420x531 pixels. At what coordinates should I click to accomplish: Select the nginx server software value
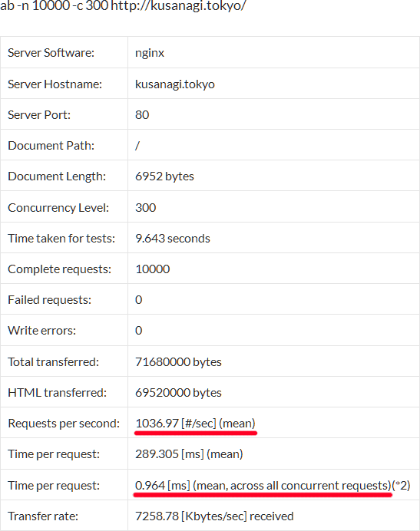[150, 53]
